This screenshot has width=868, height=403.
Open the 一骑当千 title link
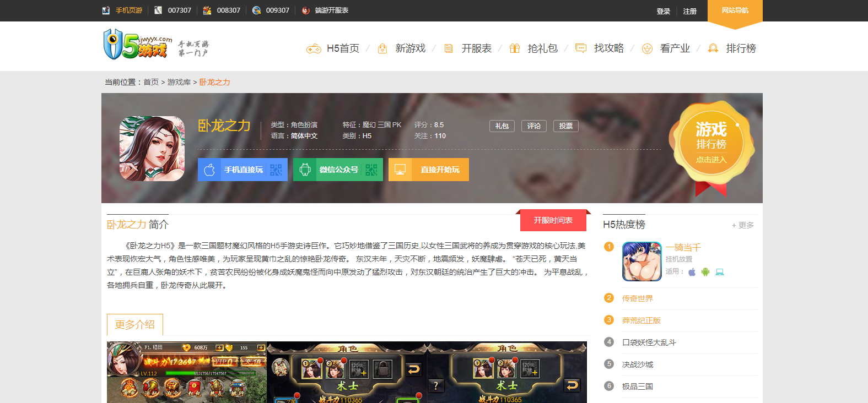pos(683,248)
